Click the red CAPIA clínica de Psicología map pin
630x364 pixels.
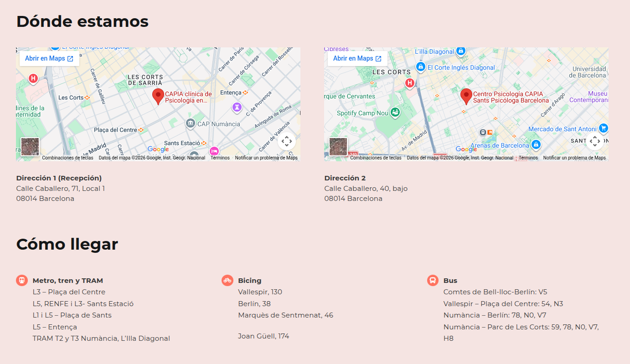coord(158,96)
